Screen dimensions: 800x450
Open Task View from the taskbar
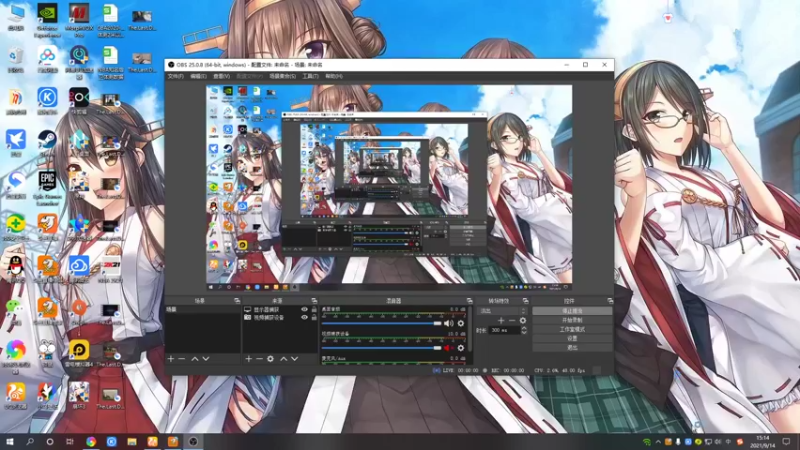(x=70, y=441)
